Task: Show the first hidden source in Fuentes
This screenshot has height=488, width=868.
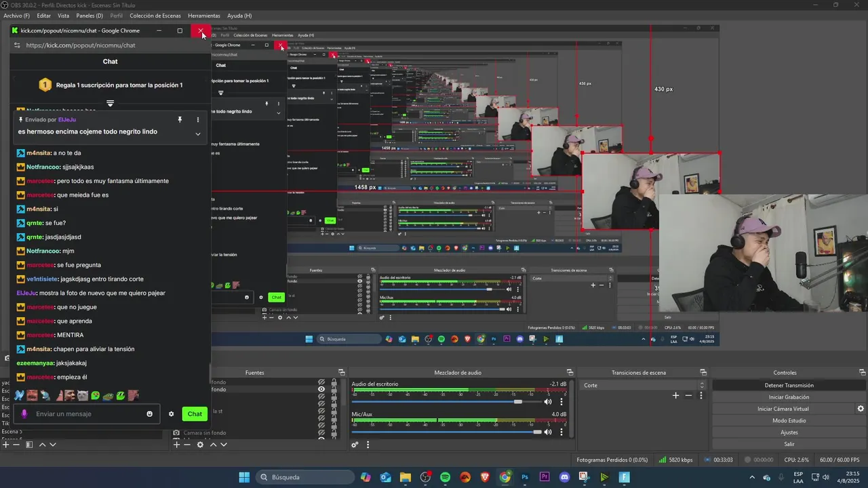Action: pos(321,382)
